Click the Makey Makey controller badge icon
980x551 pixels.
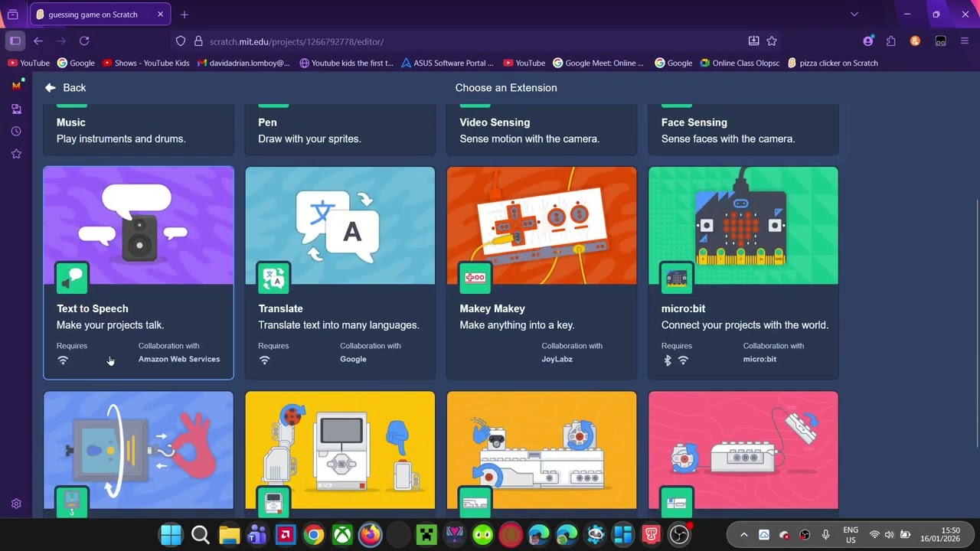pyautogui.click(x=475, y=279)
